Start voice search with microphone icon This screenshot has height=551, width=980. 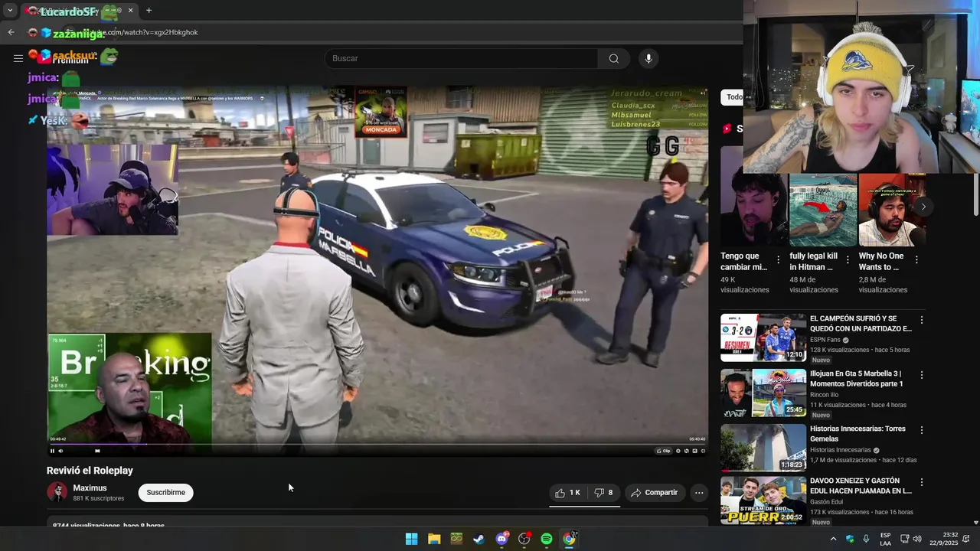(648, 58)
